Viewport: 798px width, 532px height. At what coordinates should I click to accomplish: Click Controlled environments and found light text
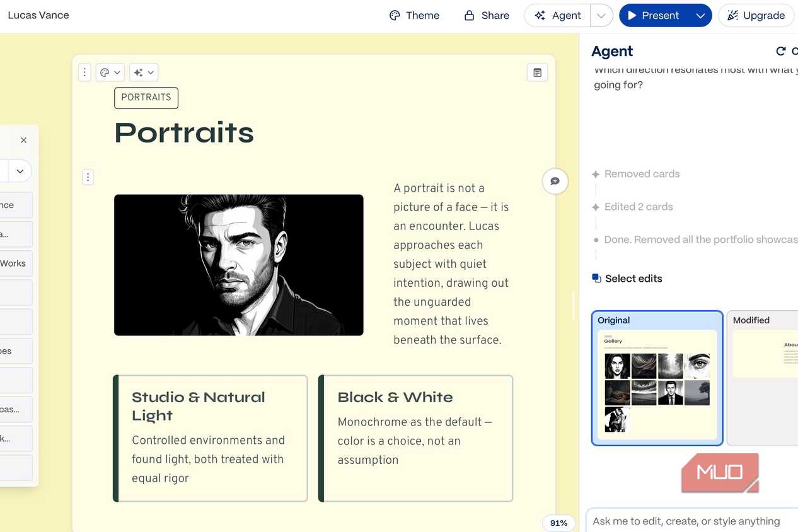point(208,459)
